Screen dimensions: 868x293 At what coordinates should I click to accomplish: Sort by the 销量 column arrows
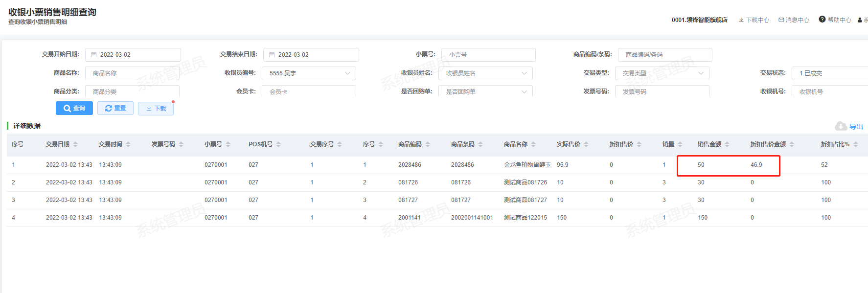coord(680,144)
